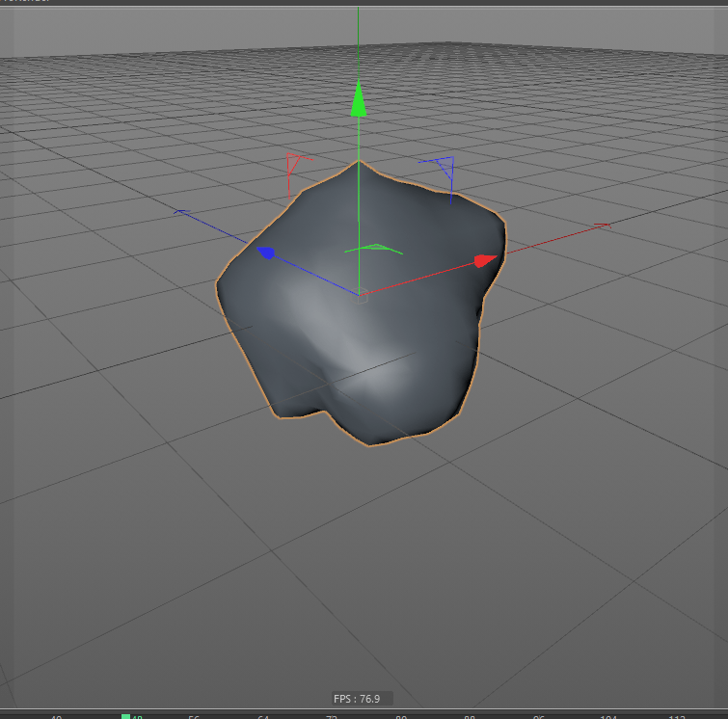The width and height of the screenshot is (728, 719).
Task: Select the green XZ plane handle
Action: 374,249
